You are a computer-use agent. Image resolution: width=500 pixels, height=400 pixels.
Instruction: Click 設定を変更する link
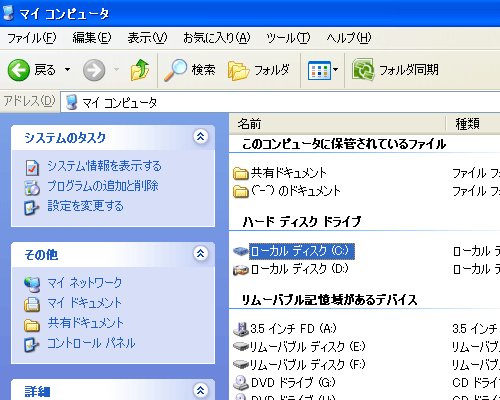[x=85, y=206]
